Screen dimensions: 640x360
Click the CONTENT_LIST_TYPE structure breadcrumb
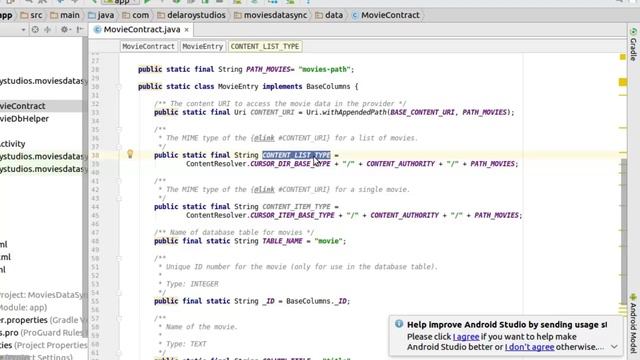tap(265, 47)
